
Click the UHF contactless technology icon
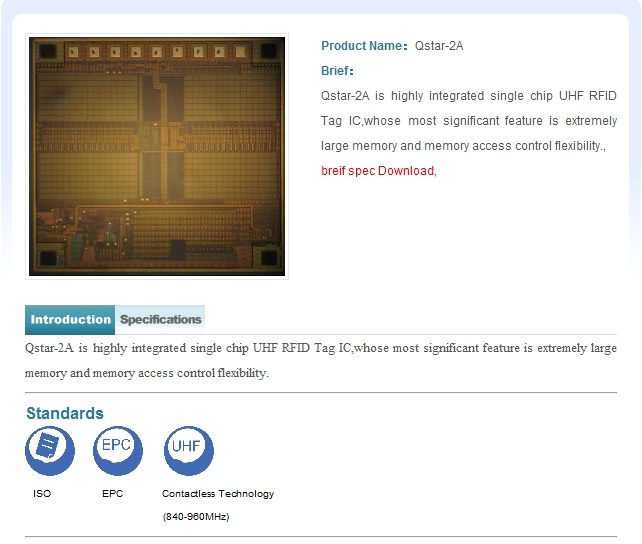coord(188,450)
